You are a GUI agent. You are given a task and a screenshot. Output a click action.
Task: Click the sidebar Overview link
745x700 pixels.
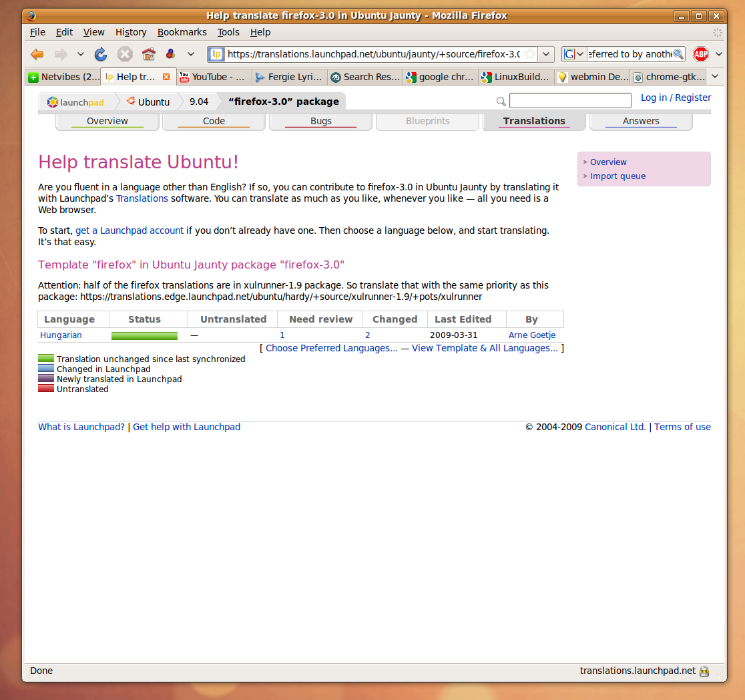[608, 162]
